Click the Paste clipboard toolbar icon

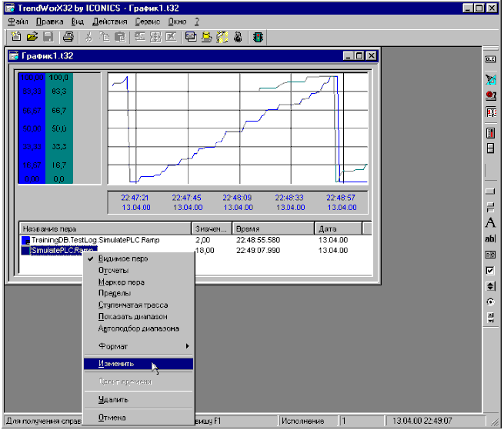[x=120, y=37]
